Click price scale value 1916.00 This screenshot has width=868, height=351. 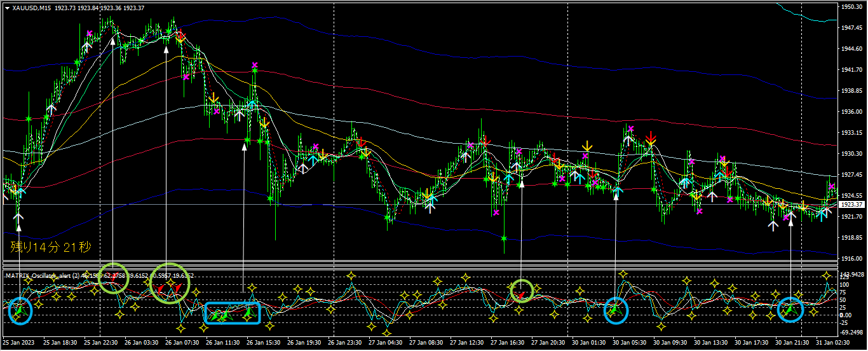click(x=851, y=259)
